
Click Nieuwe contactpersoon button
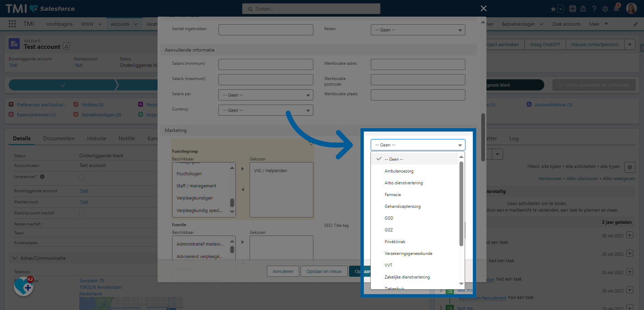point(595,45)
